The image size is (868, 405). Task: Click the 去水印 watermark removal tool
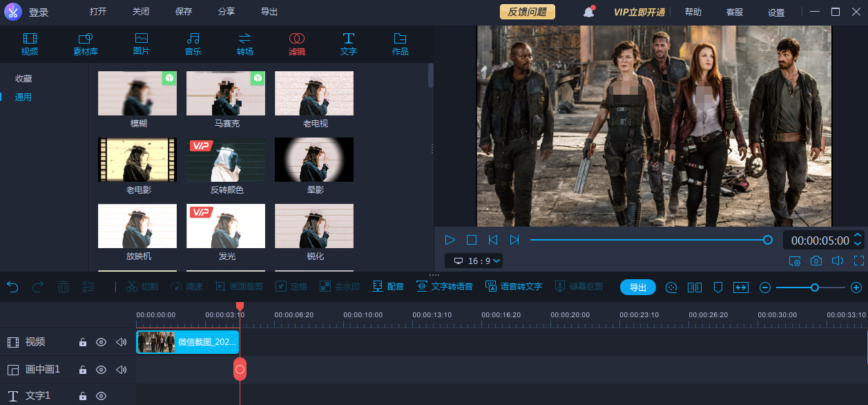point(339,287)
